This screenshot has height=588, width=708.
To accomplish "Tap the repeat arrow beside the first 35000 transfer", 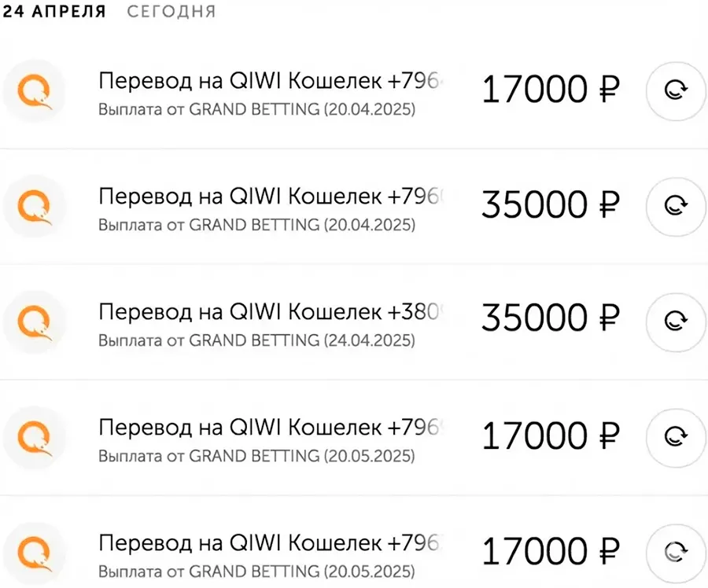I will (x=675, y=207).
